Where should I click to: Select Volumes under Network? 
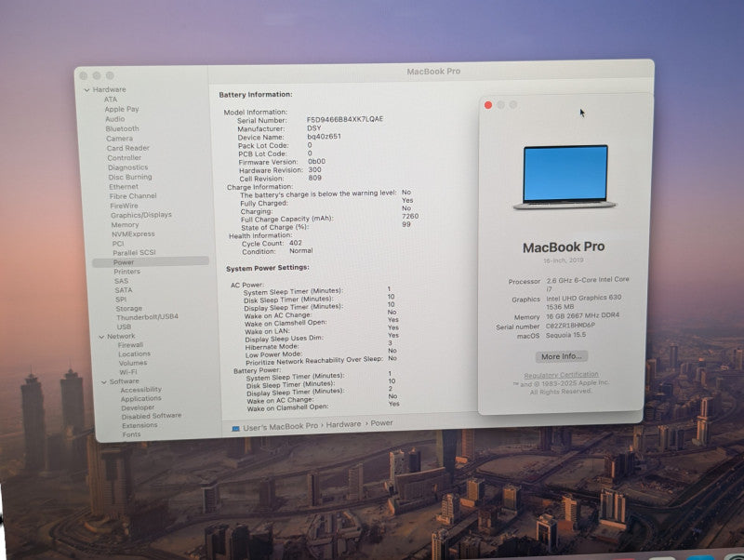click(x=133, y=363)
